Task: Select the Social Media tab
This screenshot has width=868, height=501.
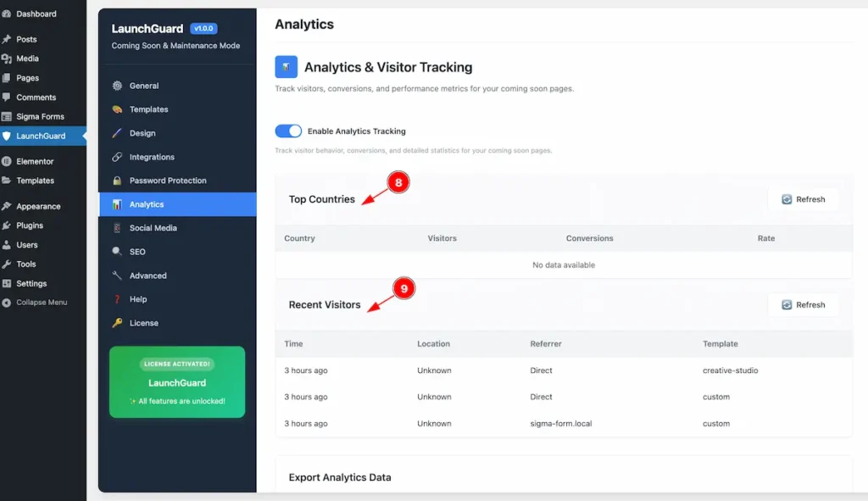Action: coord(177,228)
